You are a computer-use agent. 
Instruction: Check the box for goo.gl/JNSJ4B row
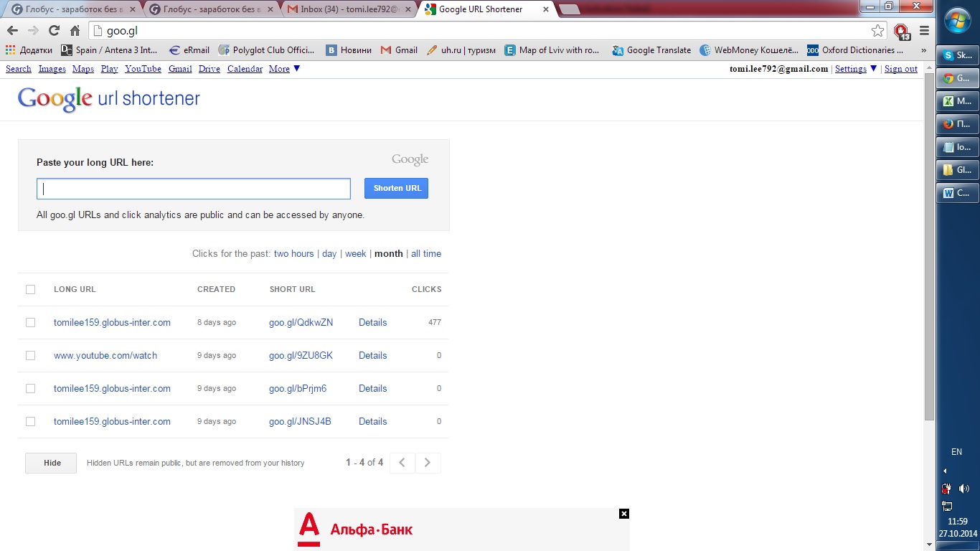click(x=30, y=421)
